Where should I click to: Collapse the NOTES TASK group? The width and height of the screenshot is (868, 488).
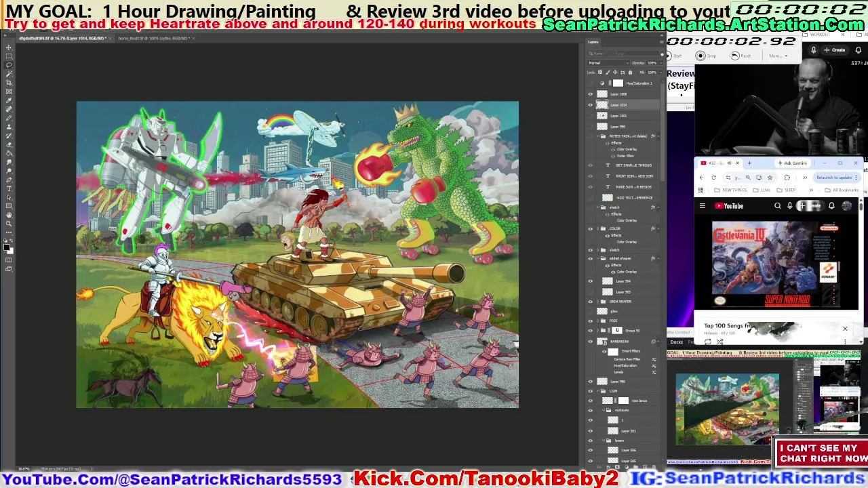(x=598, y=136)
